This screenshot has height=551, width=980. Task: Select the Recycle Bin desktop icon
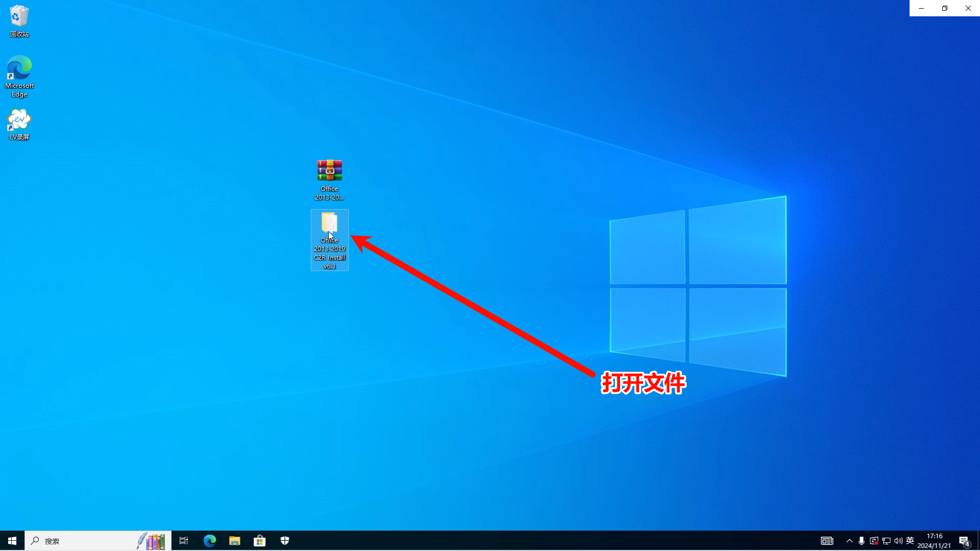[19, 21]
